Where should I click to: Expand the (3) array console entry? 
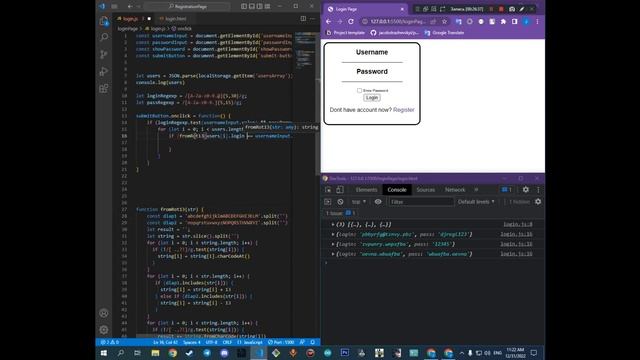coord(333,224)
